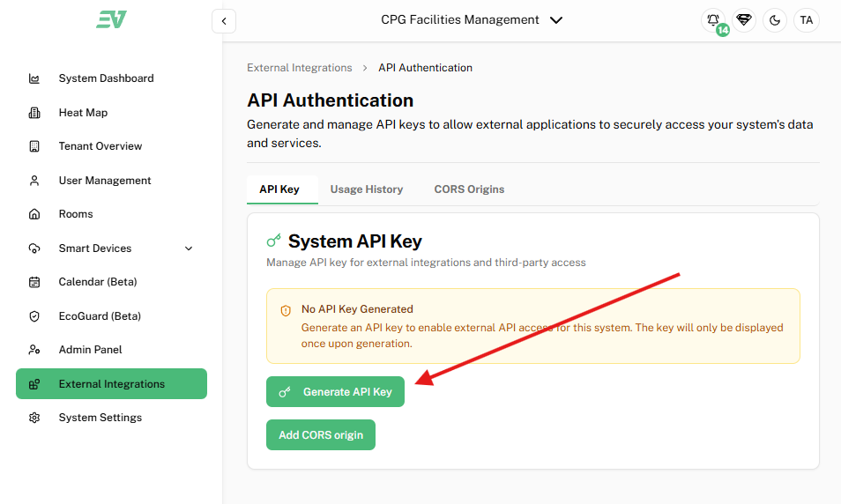841x504 pixels.
Task: Click the EV logo at top left
Action: click(x=111, y=19)
